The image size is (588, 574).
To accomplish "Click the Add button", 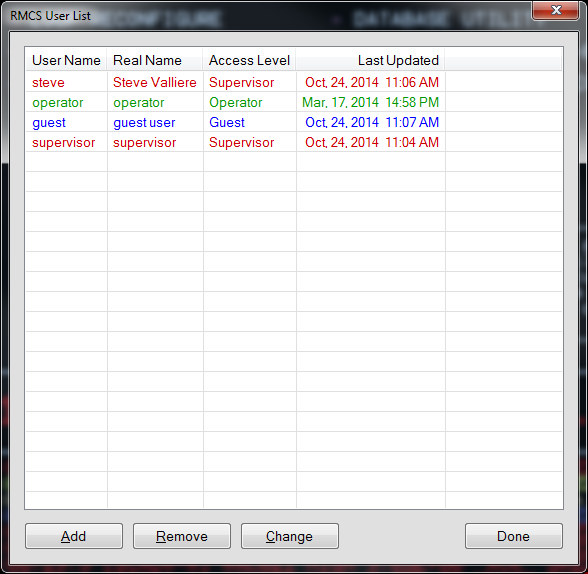I will [74, 536].
